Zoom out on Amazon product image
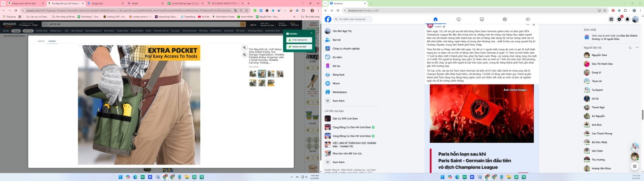Screen dimensions: 644x181 pos(244,55)
